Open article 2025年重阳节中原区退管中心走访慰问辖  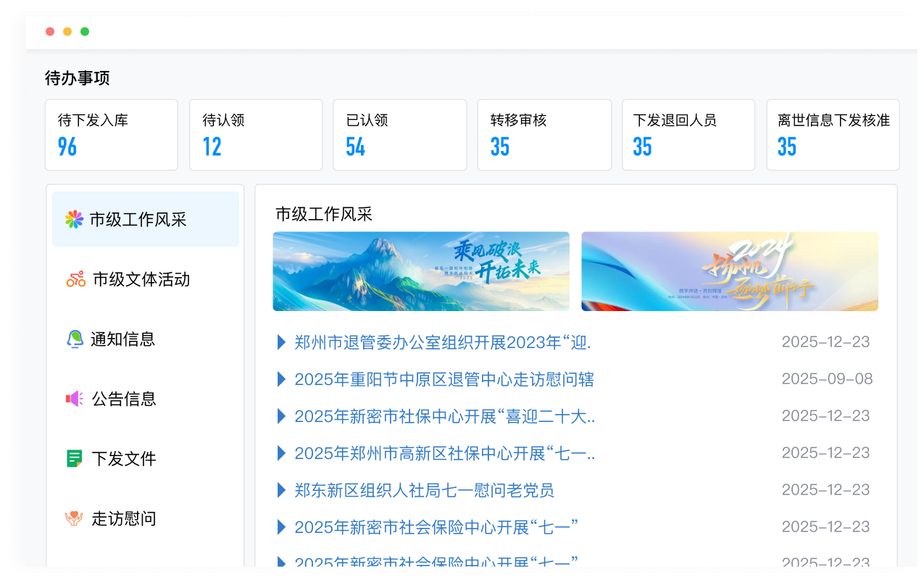click(444, 379)
